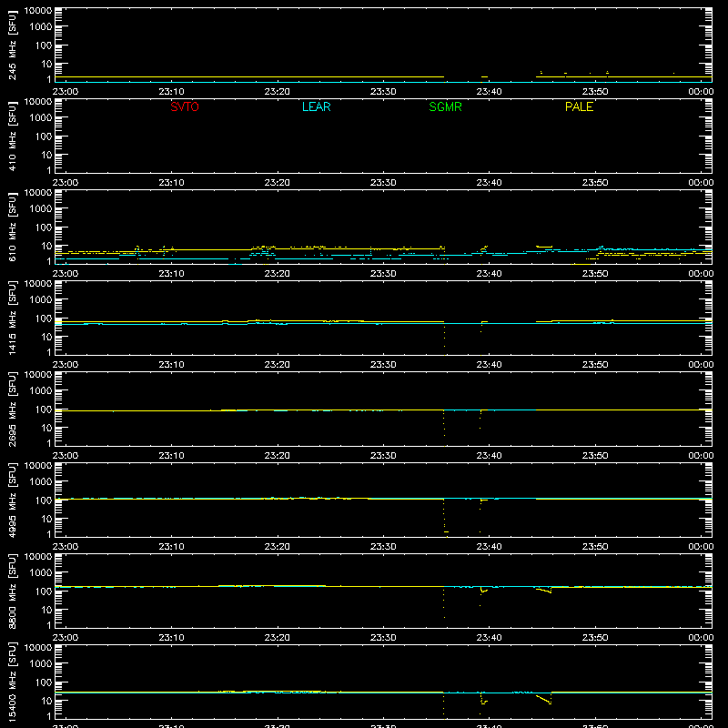Click the 100 y-axis label of 610 MHz plot

44,227
